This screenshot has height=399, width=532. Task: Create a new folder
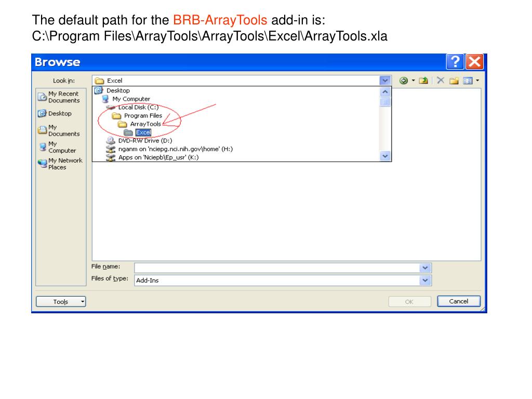tap(454, 81)
